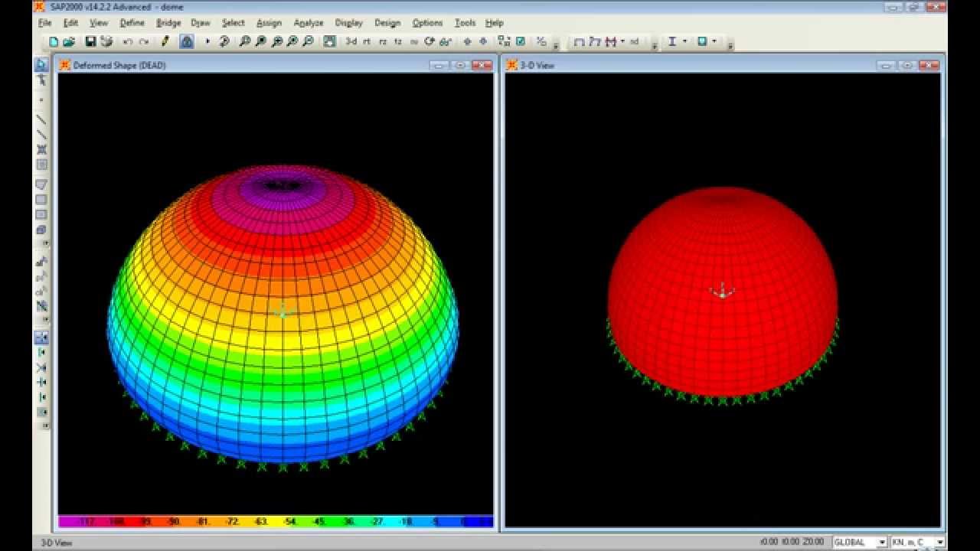Viewport: 980px width, 551px height.
Task: Refresh the window with the pencil icon
Action: coord(165,42)
